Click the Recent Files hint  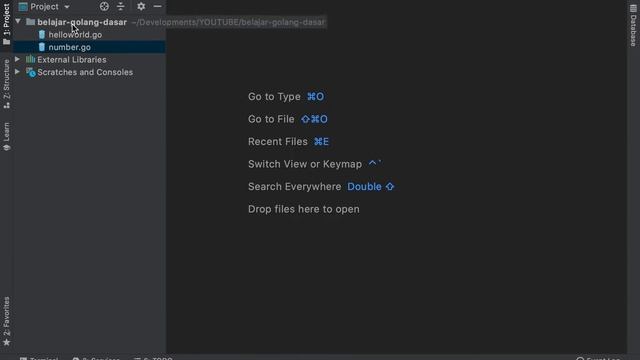288,142
